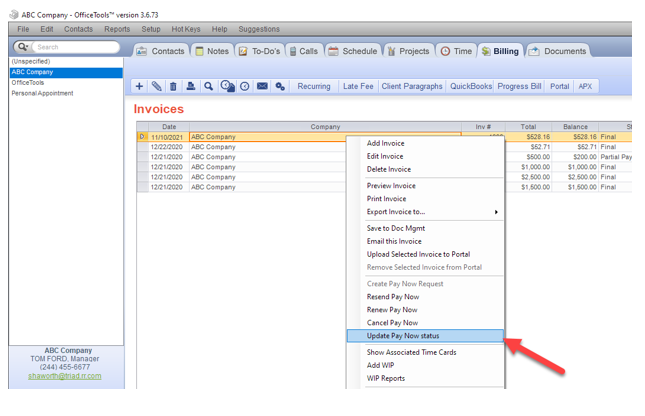
Task: Open the HotKeys menu
Action: (x=186, y=29)
